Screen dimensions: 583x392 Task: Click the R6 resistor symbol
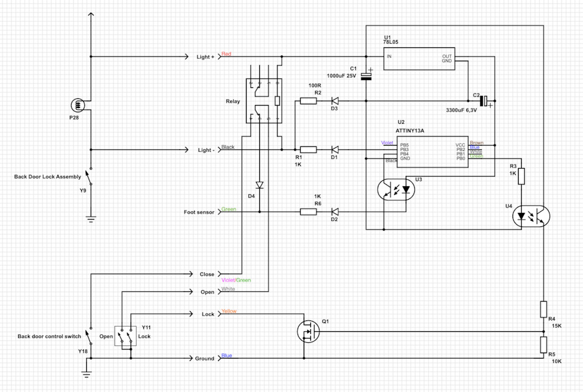tap(309, 212)
